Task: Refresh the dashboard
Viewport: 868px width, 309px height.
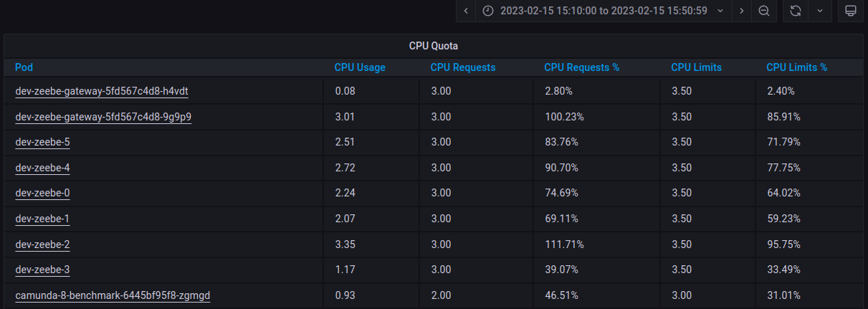Action: pyautogui.click(x=795, y=11)
